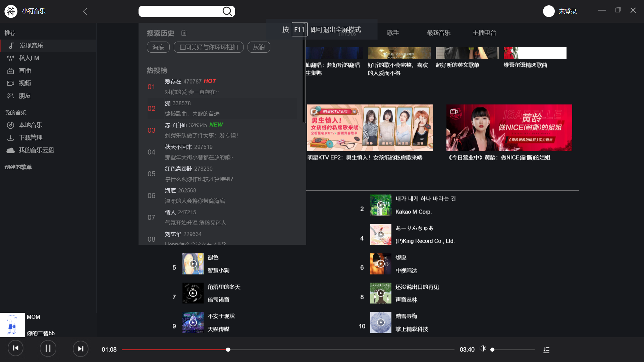Select hot search row 06 海底
Viewport: 644px width, 362px height.
(x=222, y=196)
